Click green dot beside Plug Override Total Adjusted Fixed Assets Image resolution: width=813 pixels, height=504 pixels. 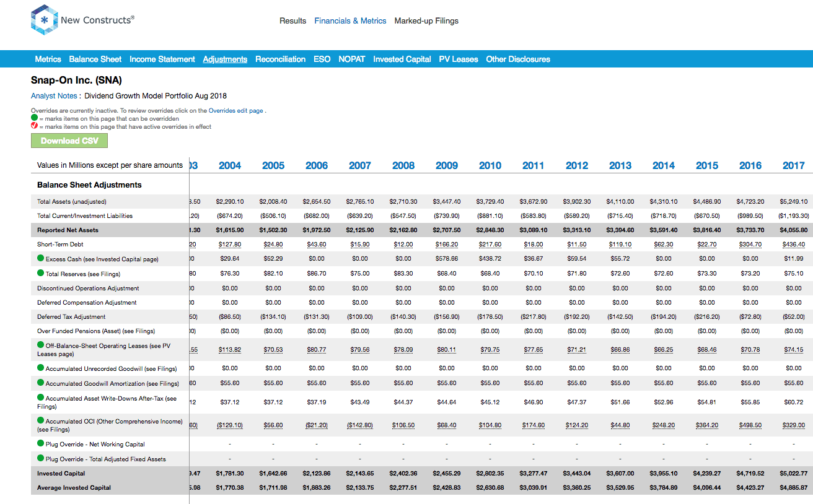tap(41, 458)
